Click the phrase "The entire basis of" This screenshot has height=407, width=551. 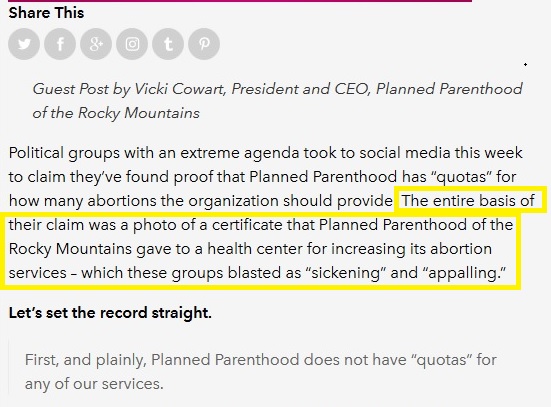(x=468, y=201)
